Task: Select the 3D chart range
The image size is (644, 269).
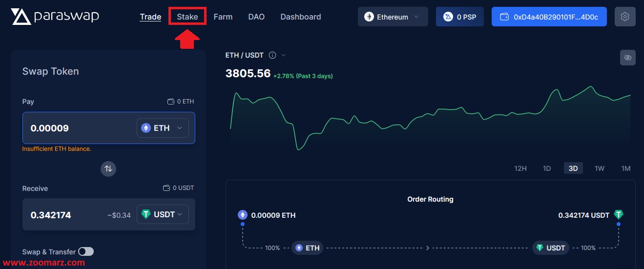Action: coord(573,168)
